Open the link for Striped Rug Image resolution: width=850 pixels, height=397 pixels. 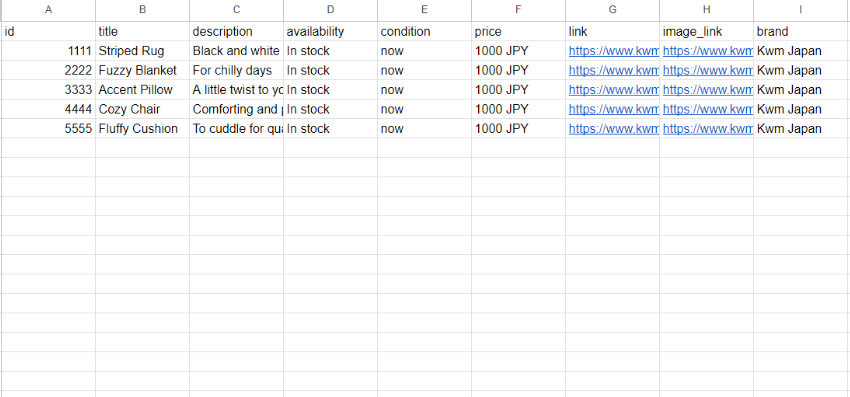point(613,51)
